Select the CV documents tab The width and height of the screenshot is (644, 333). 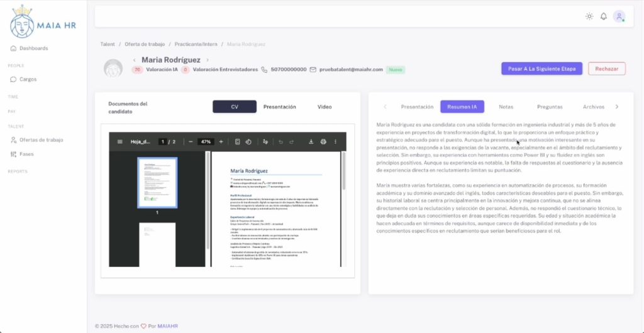(235, 107)
